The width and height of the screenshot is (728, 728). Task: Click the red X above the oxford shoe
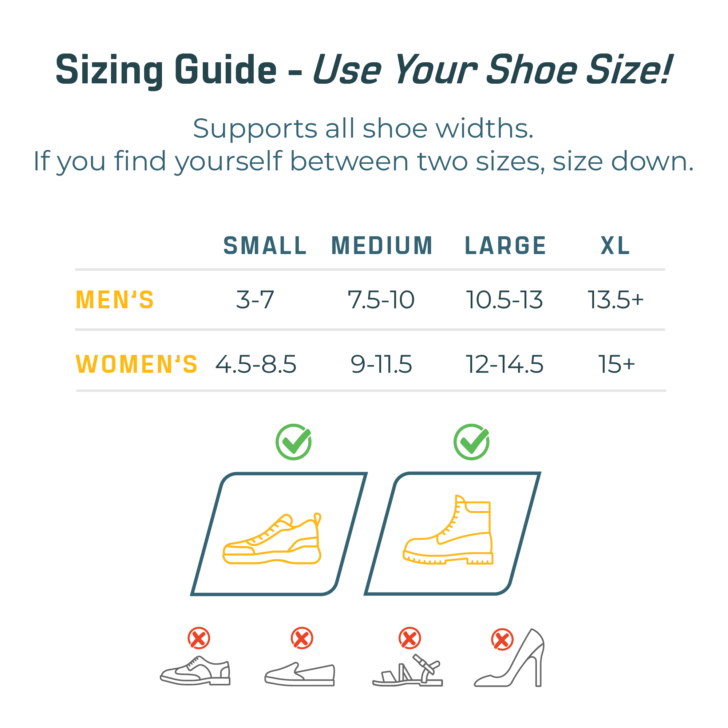[x=199, y=638]
